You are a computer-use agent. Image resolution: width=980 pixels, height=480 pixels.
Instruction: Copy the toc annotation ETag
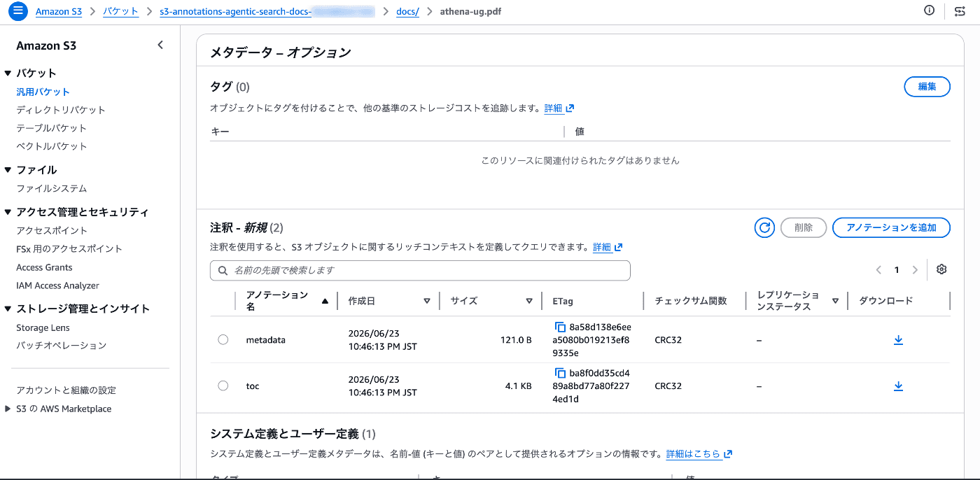(560, 373)
